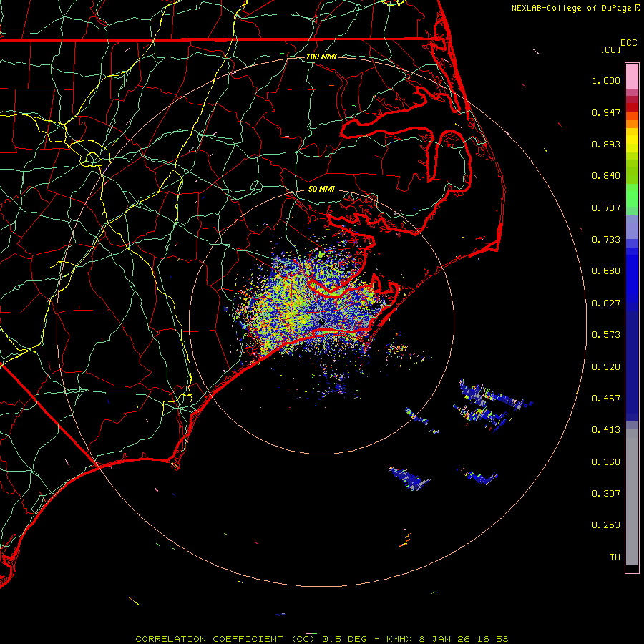
Task: Click the bright green color bar segment
Action: 632,195
